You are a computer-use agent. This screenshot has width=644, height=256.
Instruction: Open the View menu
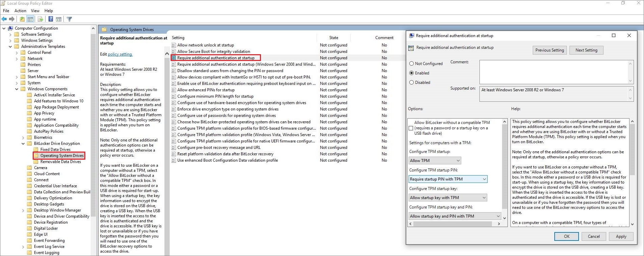pos(35,11)
